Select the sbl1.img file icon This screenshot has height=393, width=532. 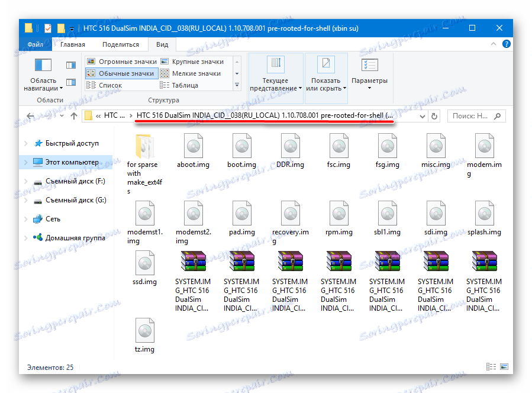coord(387,214)
